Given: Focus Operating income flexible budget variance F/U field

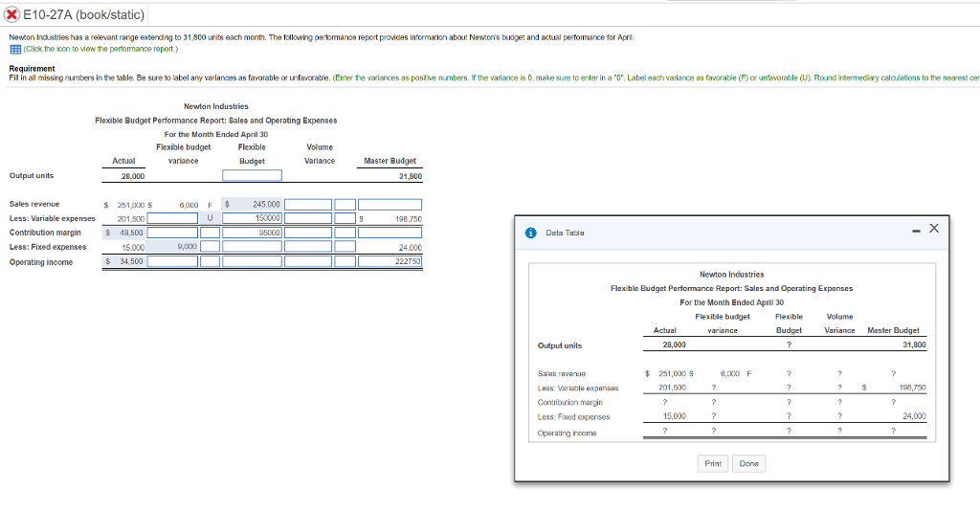Looking at the screenshot, I should pos(210,261).
